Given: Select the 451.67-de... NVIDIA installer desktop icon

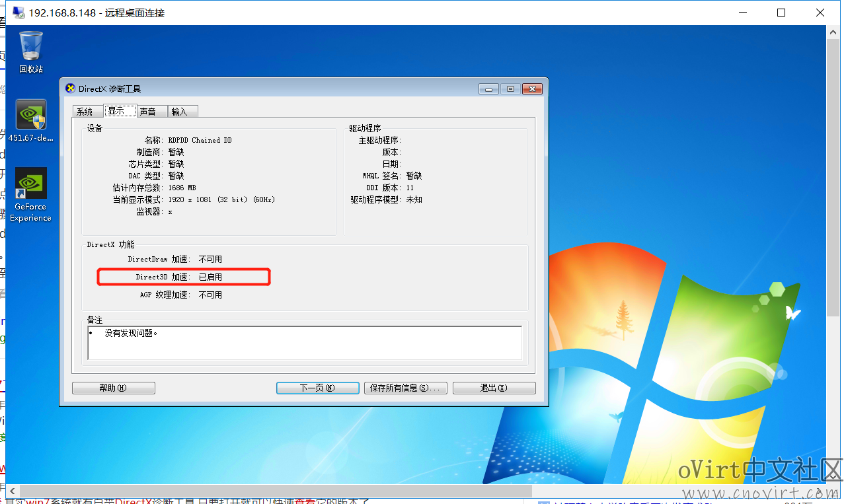Looking at the screenshot, I should (x=31, y=121).
